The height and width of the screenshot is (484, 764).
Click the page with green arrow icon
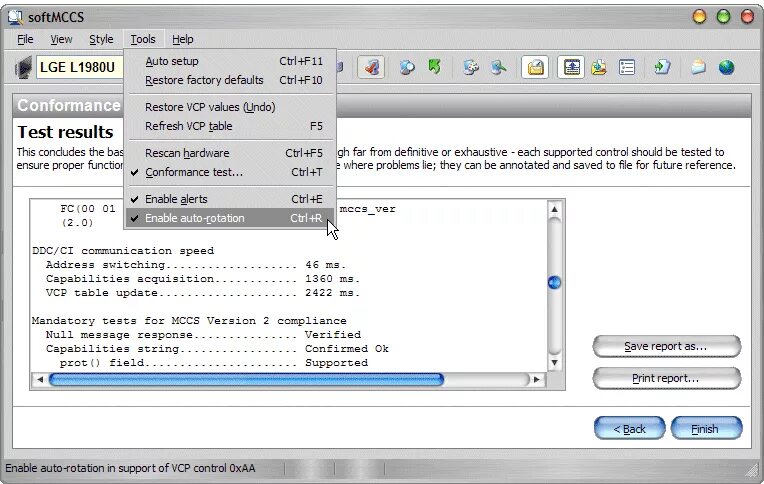pos(662,67)
